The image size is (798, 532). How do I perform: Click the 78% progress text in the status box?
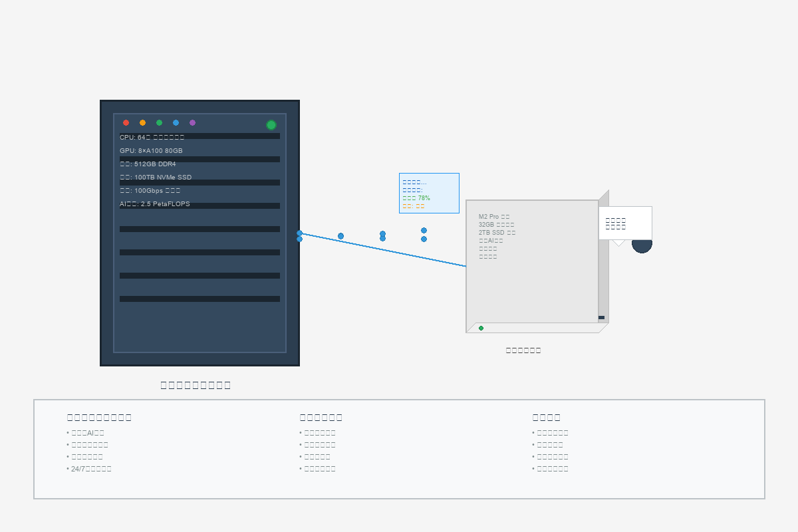(417, 198)
